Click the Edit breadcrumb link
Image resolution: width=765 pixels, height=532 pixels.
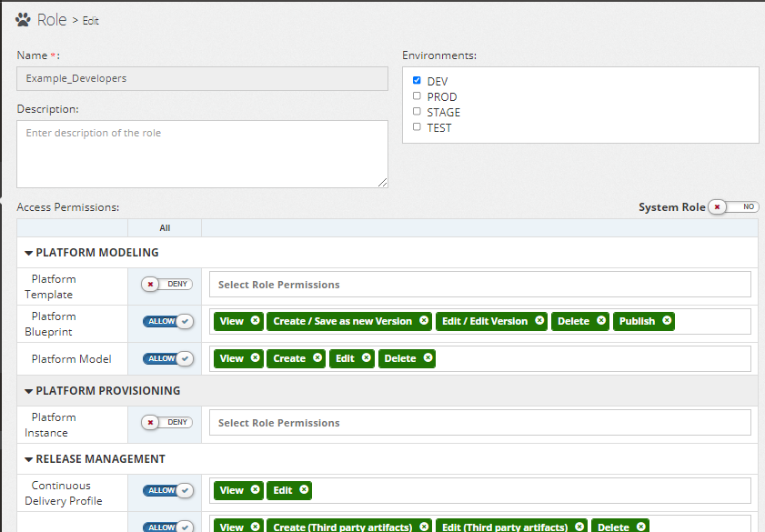(91, 21)
